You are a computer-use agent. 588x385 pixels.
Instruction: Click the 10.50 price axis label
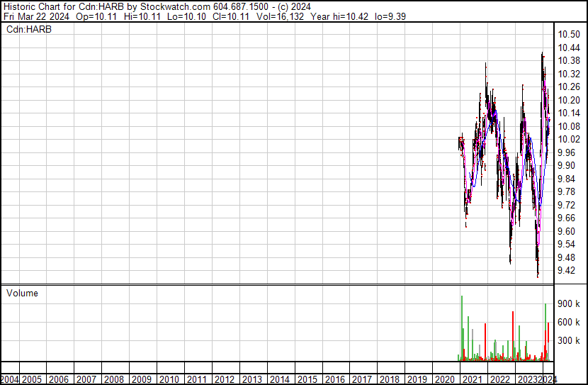[568, 35]
